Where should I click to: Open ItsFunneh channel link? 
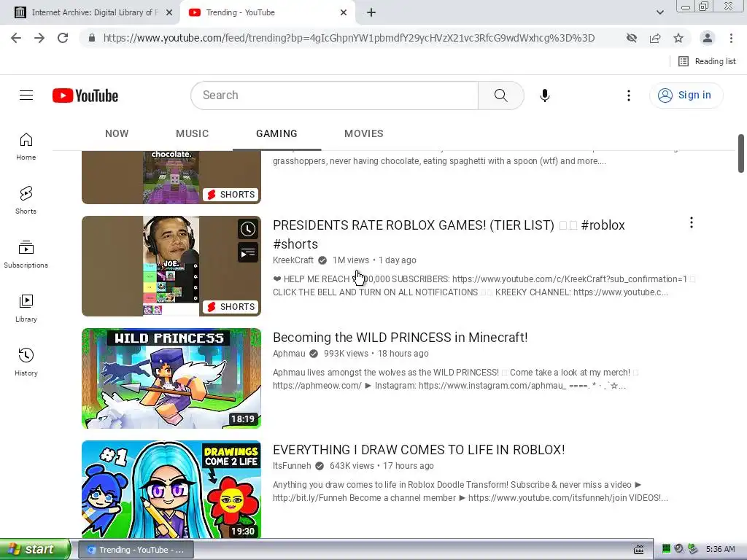pos(292,466)
